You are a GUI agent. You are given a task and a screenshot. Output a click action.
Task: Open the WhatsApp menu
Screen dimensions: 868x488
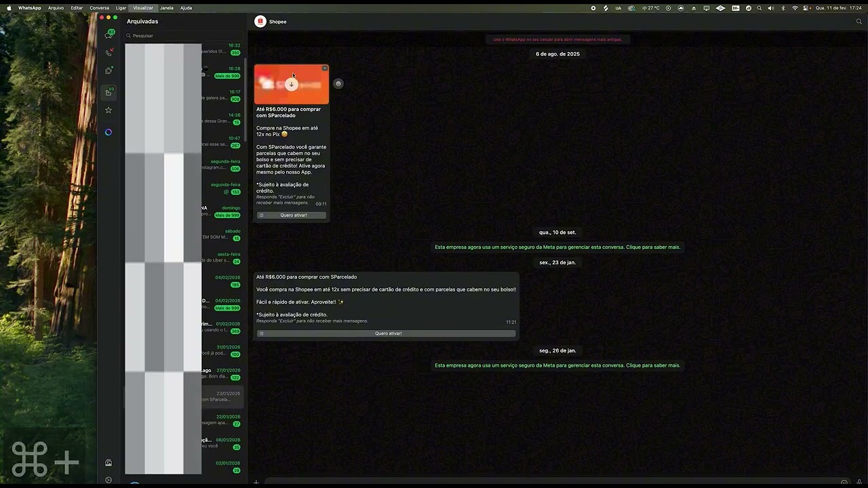(29, 8)
